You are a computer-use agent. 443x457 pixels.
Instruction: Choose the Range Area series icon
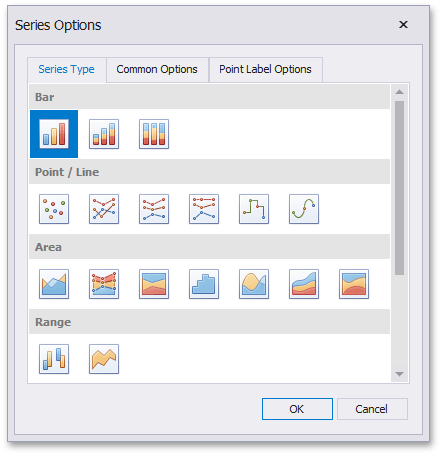point(104,359)
